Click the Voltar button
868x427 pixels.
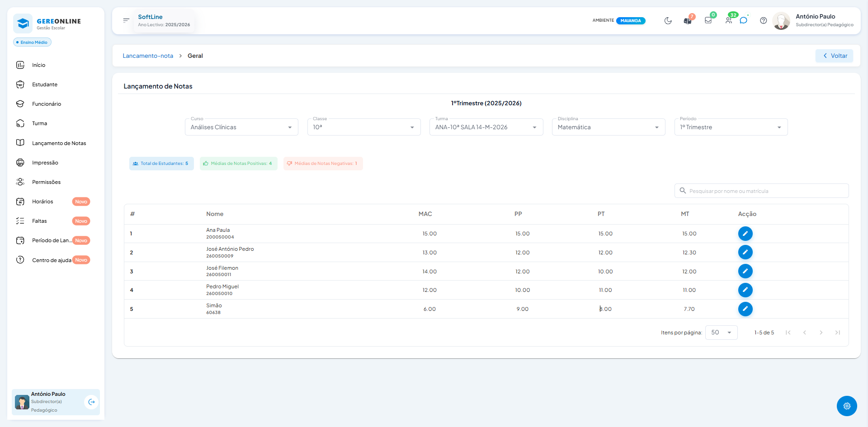pos(834,56)
